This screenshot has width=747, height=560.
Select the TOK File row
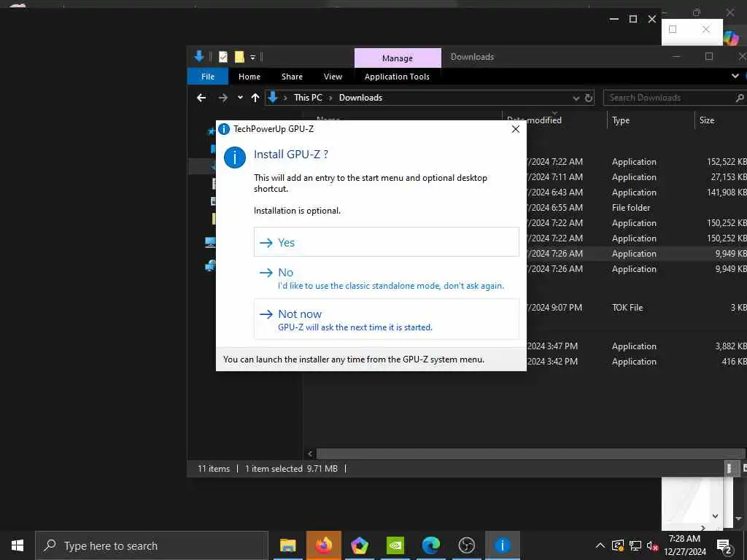627,308
